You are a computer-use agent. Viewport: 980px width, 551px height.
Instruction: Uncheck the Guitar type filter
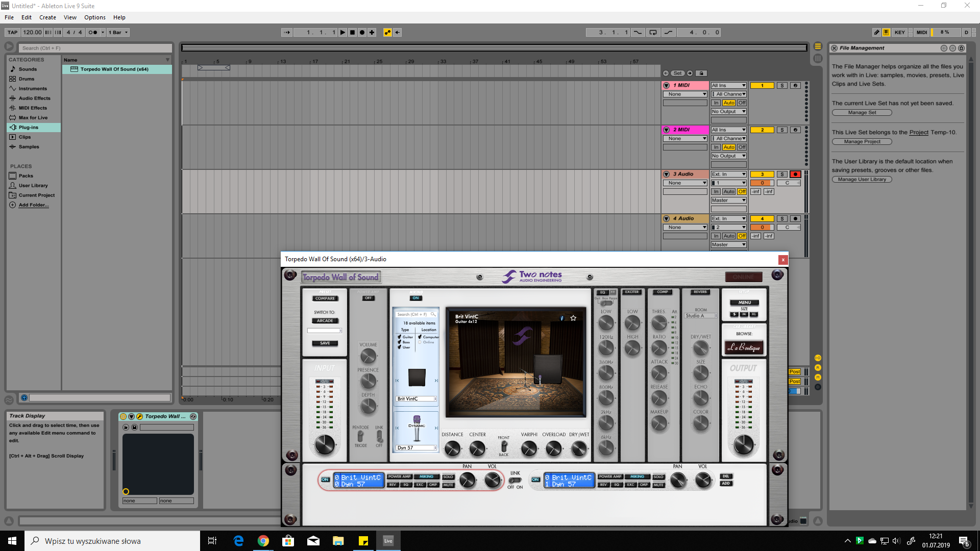399,337
